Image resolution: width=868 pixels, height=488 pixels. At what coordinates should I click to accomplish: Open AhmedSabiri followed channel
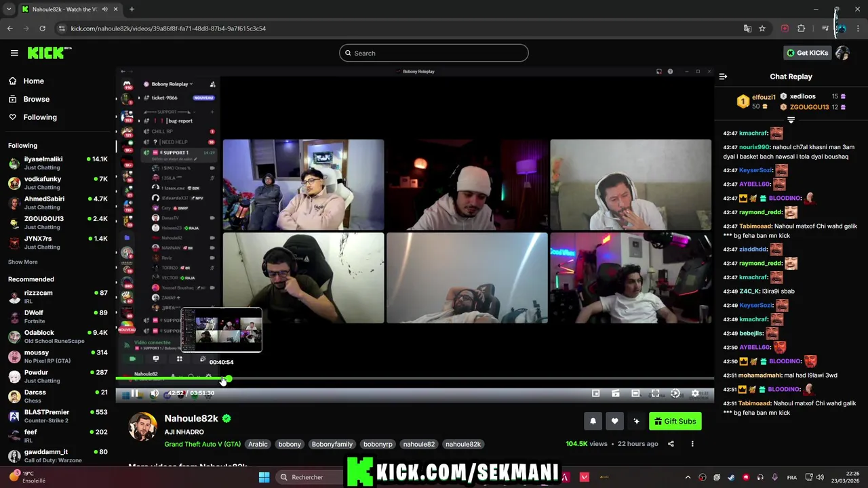pos(58,203)
